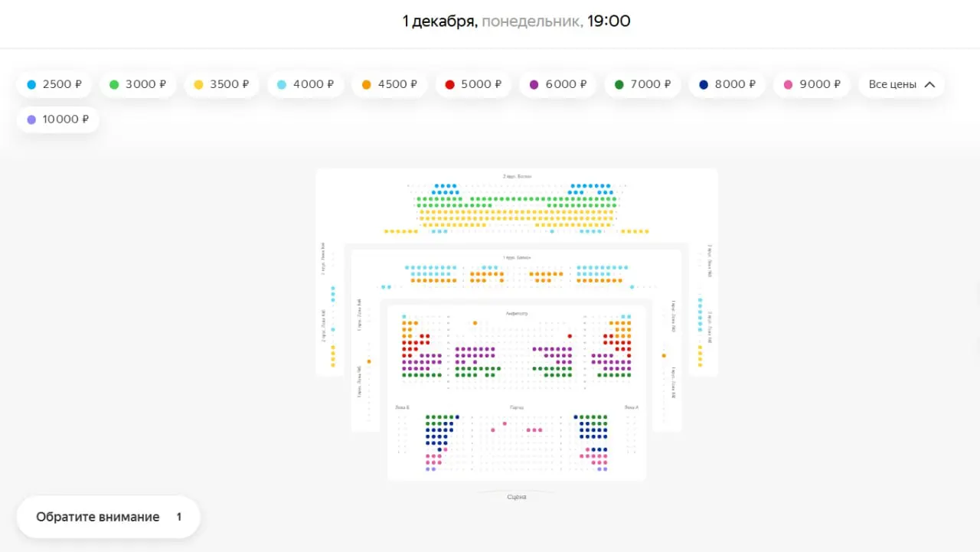Viewport: 980px width, 552px height.
Task: Click the dark blue 8000 ₽ dot
Action: click(704, 84)
